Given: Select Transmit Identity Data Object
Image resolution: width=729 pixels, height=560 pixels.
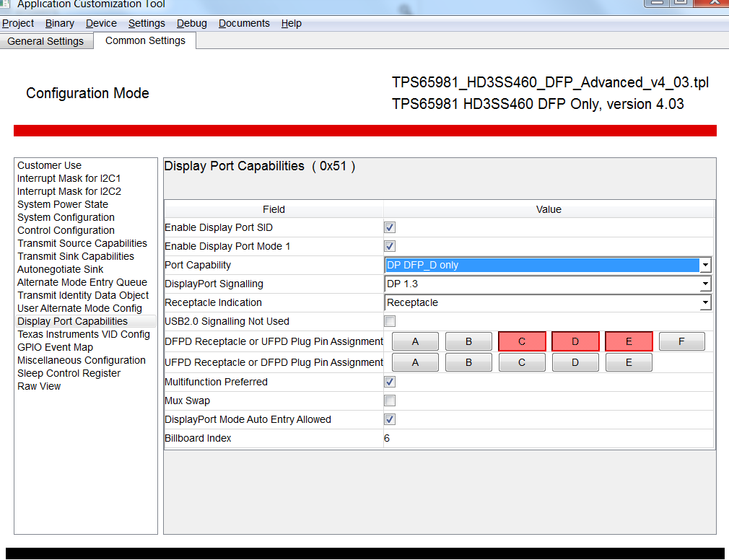Looking at the screenshot, I should pos(83,296).
